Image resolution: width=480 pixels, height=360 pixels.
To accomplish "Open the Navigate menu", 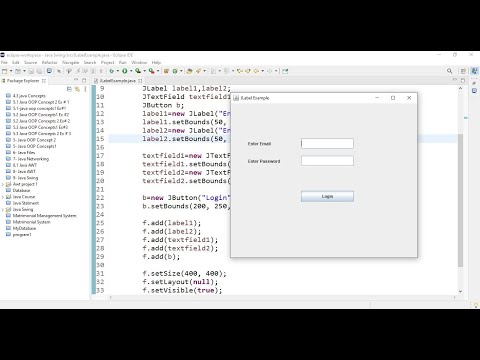I will (x=71, y=62).
